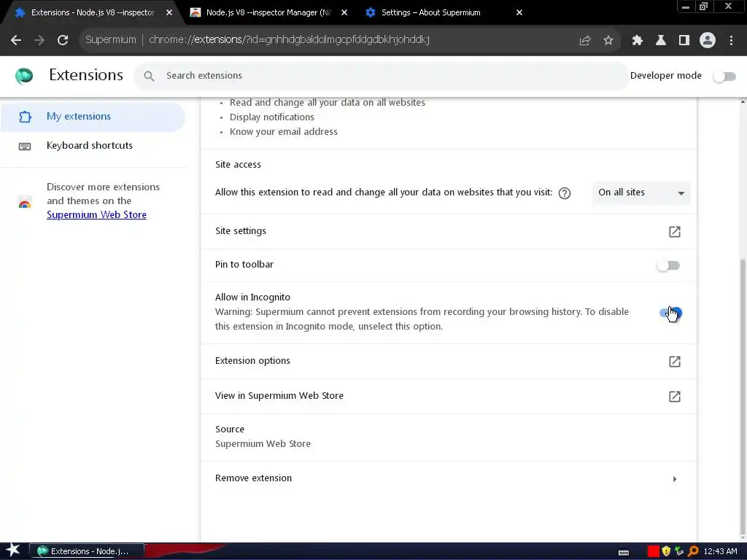Close the Node.js V8 --inspector Manager tab
This screenshot has width=747, height=560.
click(x=344, y=13)
